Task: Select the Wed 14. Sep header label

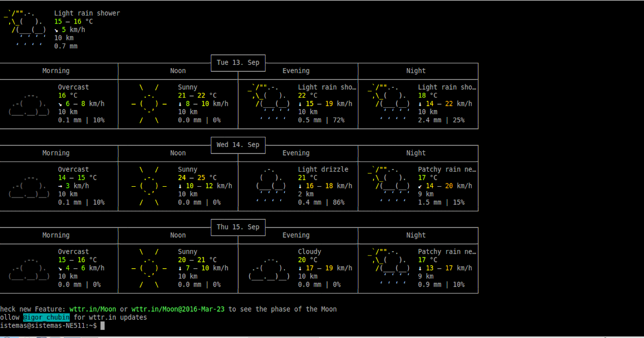Action: (238, 144)
